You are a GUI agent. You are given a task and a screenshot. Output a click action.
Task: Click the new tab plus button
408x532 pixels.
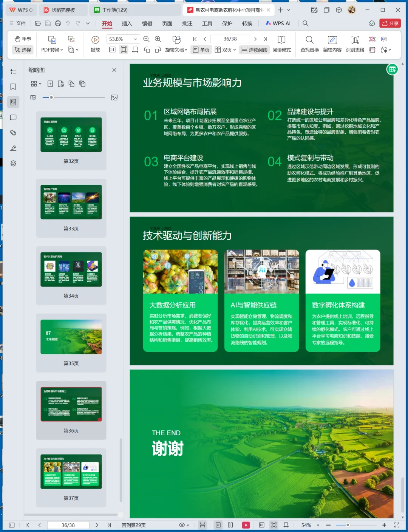pyautogui.click(x=281, y=10)
